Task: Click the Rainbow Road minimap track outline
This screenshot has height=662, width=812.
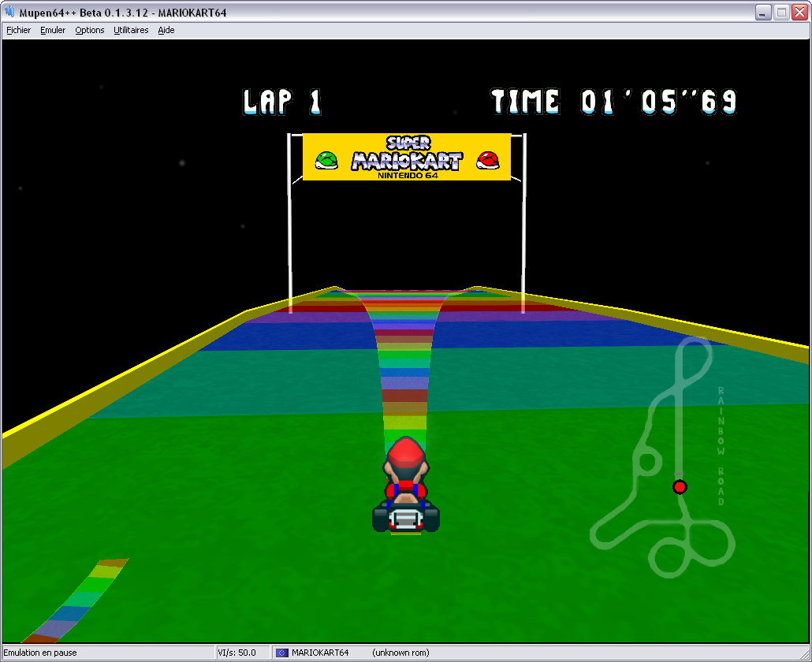Action: 663,458
